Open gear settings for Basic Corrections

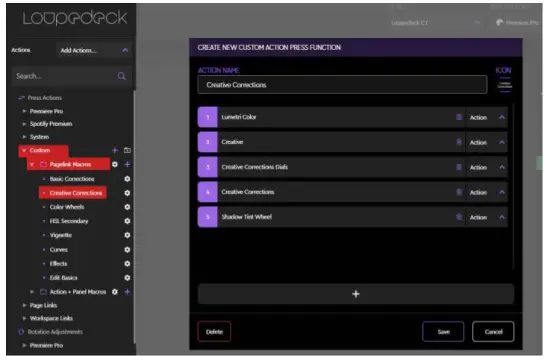(127, 179)
